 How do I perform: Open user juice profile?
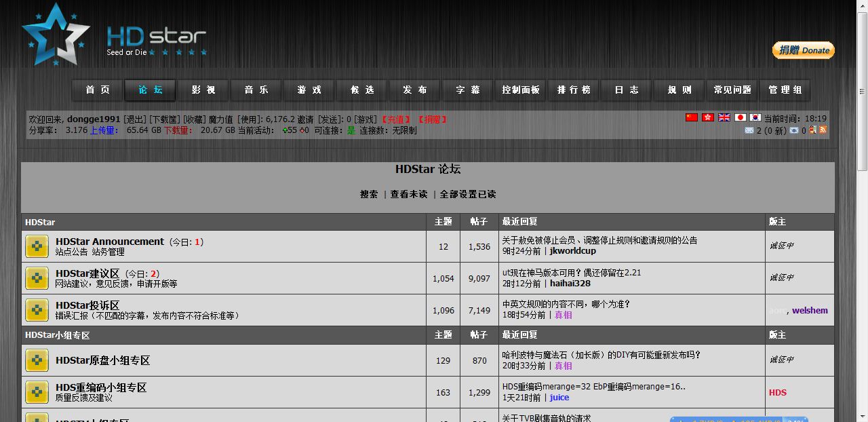tap(559, 398)
